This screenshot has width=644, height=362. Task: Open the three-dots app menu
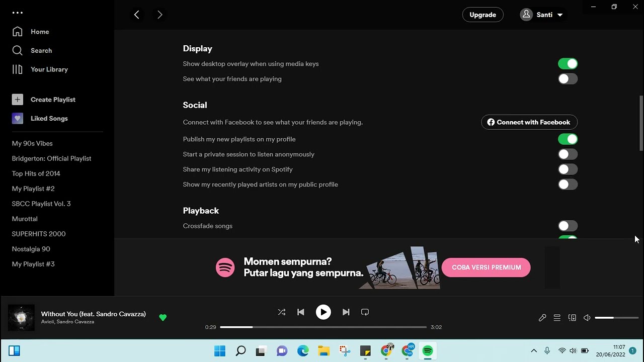point(18,13)
